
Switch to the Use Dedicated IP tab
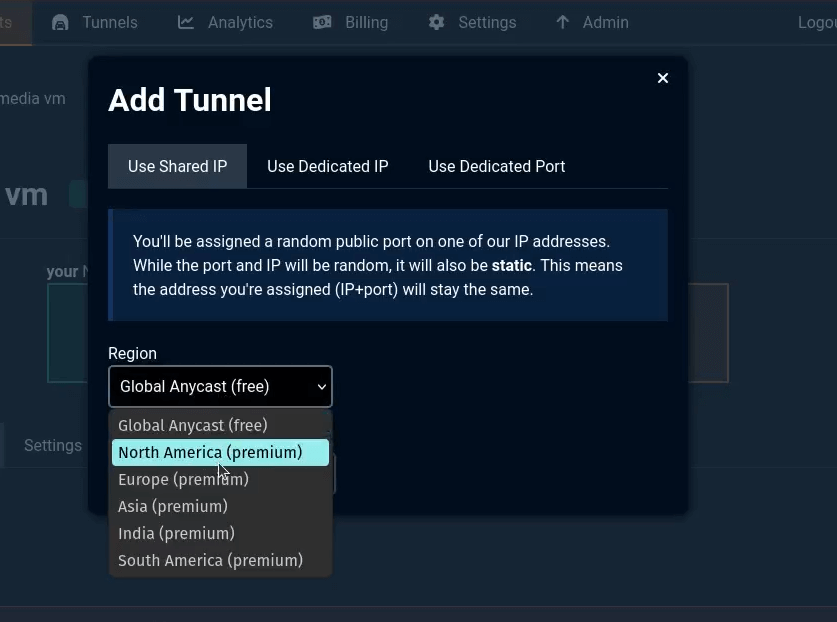(327, 166)
